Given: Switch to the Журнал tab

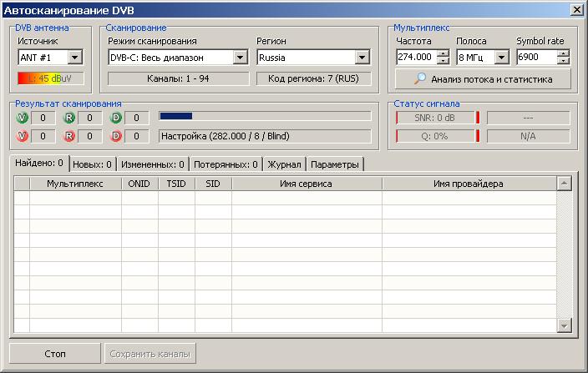Looking at the screenshot, I should 284,164.
